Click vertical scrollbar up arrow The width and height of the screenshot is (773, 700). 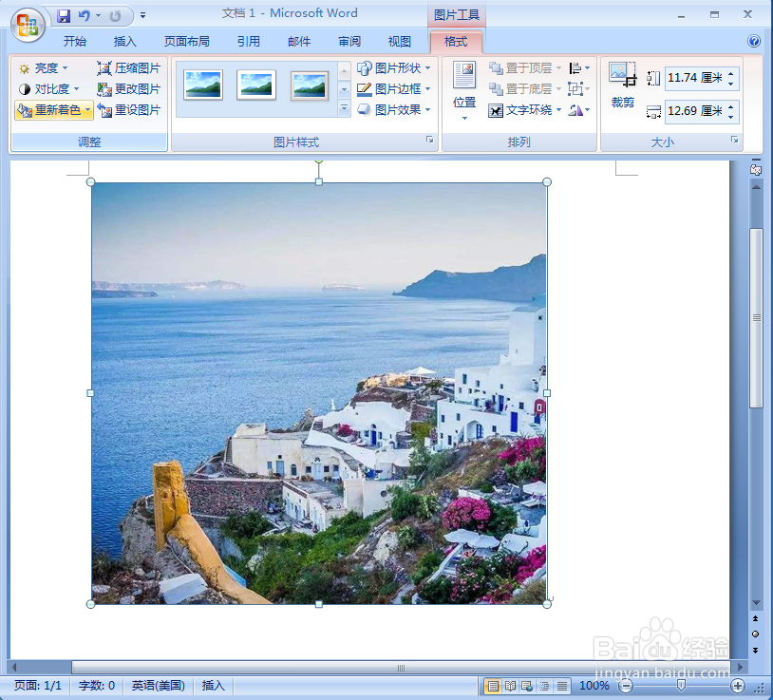(x=756, y=188)
